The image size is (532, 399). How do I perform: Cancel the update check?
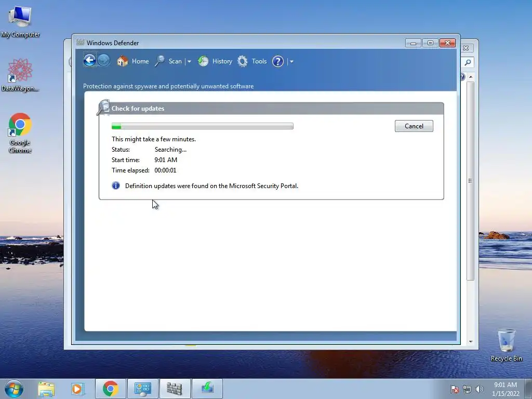(x=414, y=126)
